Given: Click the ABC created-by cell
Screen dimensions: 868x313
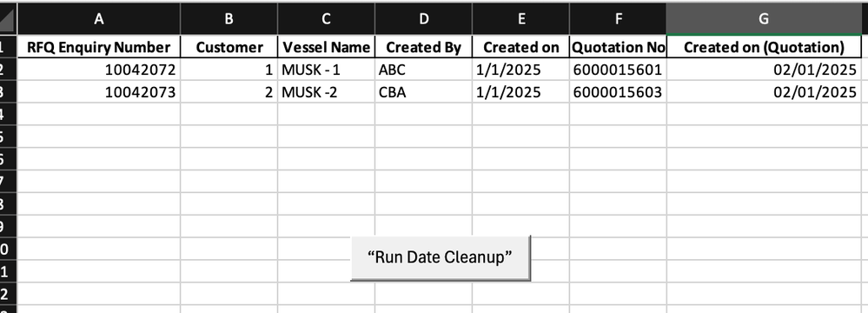Looking at the screenshot, I should point(423,70).
